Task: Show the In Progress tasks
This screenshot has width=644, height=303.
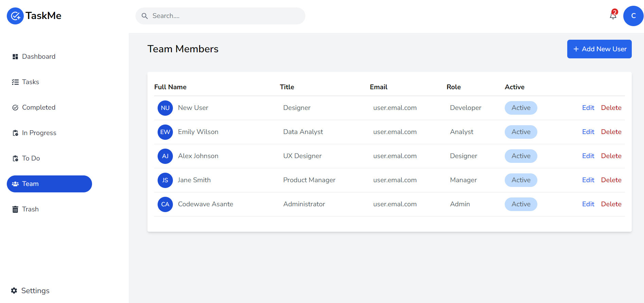Action: [49, 133]
